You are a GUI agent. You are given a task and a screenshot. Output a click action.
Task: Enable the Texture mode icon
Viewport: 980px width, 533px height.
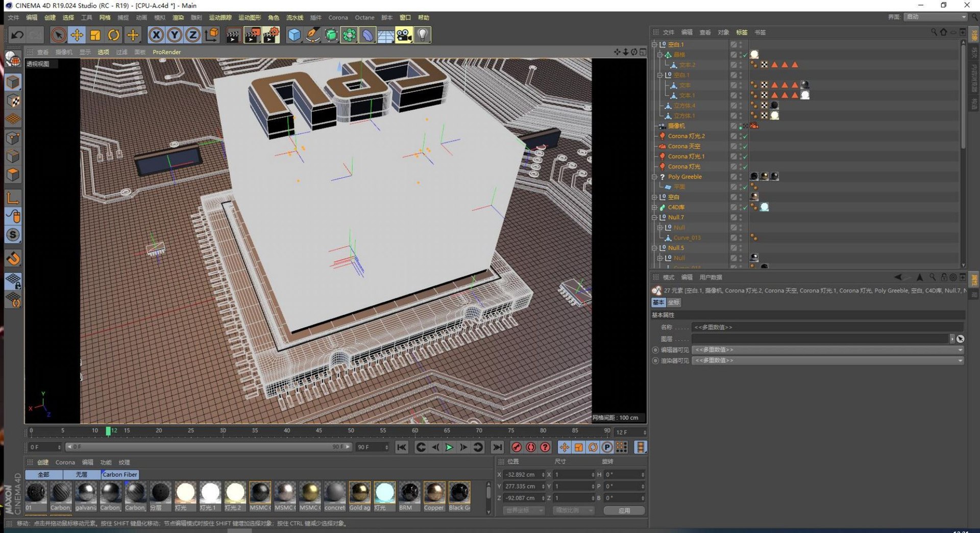[13, 101]
